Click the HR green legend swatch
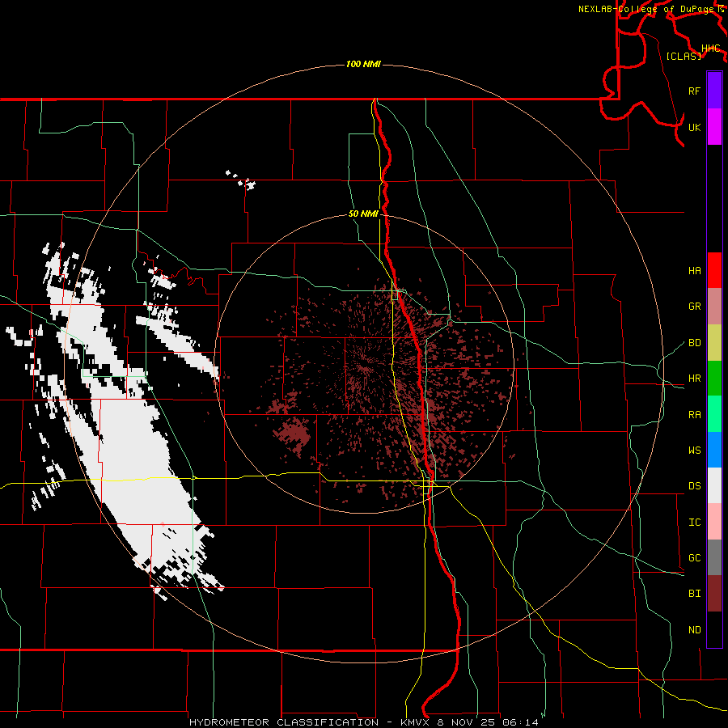This screenshot has width=728, height=728. 714,379
